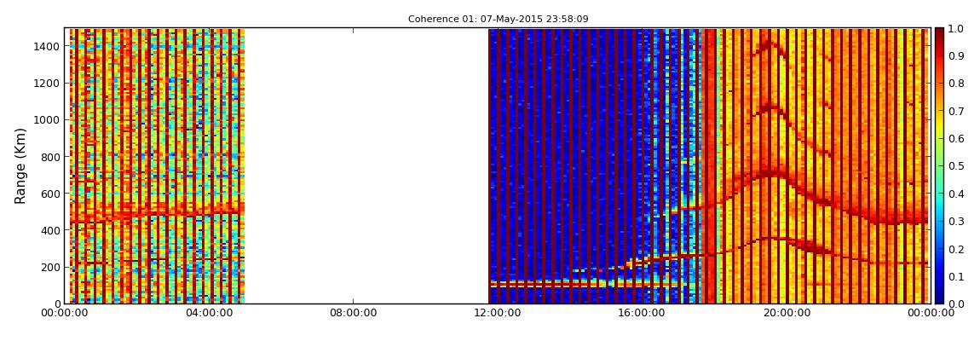Click the colorbar 0.8 label

click(955, 84)
